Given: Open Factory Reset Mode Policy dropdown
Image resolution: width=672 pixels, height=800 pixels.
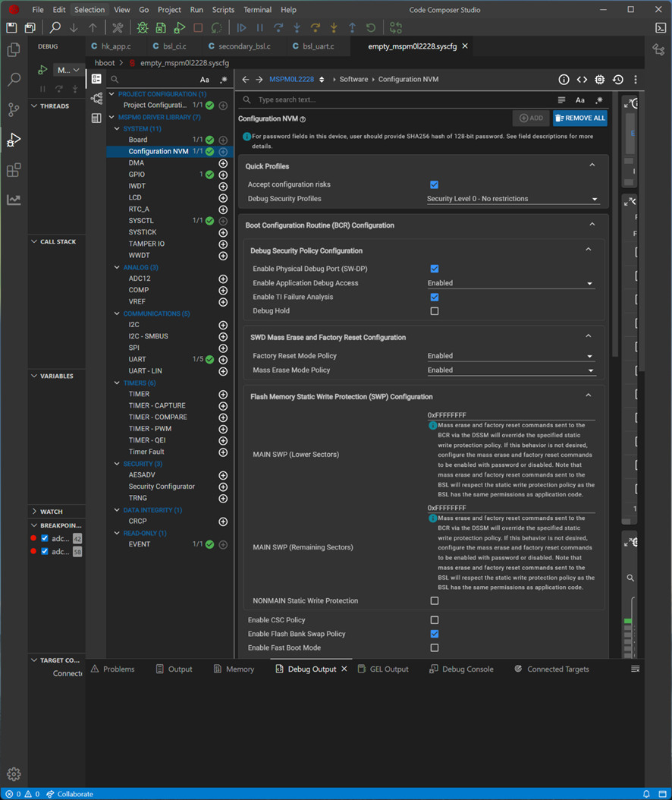Looking at the screenshot, I should click(x=511, y=356).
